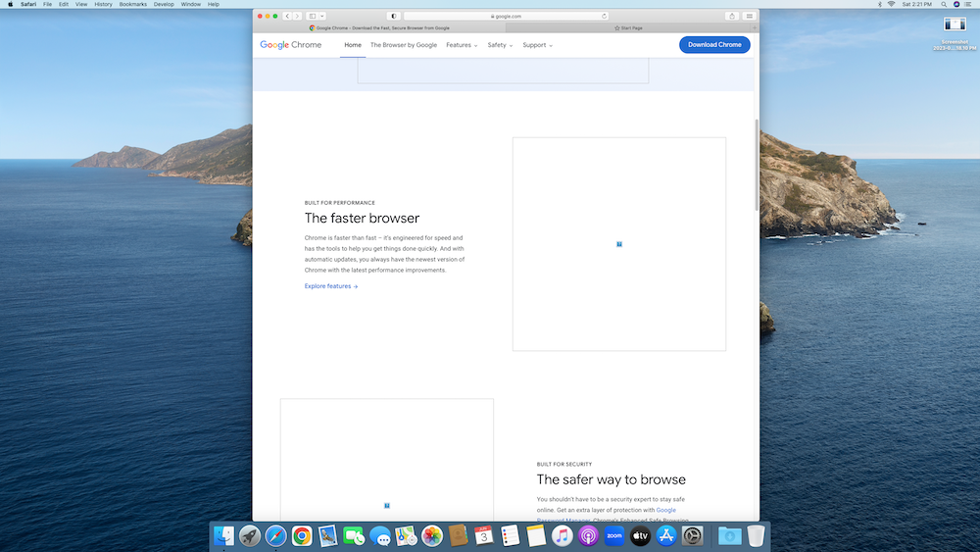The width and height of the screenshot is (980, 552).
Task: Show the tab overview in Safari
Action: [x=750, y=17]
